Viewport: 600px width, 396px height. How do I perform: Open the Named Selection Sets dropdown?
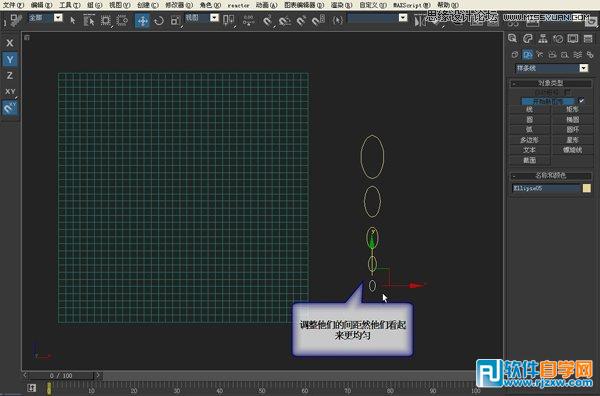[x=403, y=18]
